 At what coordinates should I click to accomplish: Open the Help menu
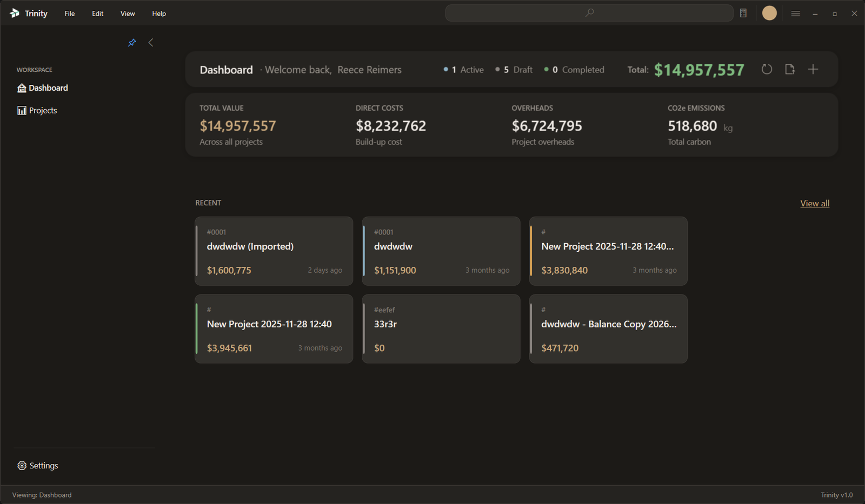159,14
